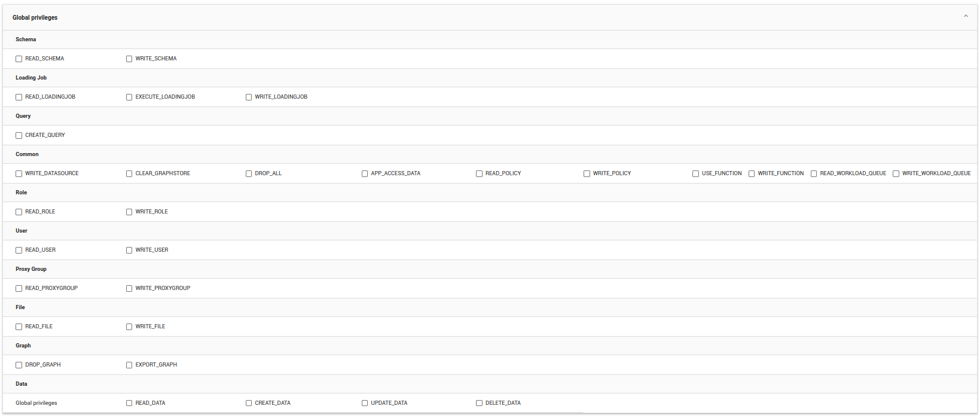Screen dimensions: 980x418
Task: Enable WRITE_LOADINGJOB privilege
Action: (x=249, y=97)
